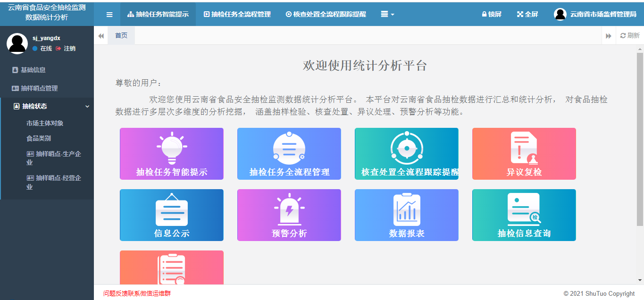Image resolution: width=644 pixels, height=300 pixels.
Task: Click the sidebar profile avatar picture
Action: point(17,43)
